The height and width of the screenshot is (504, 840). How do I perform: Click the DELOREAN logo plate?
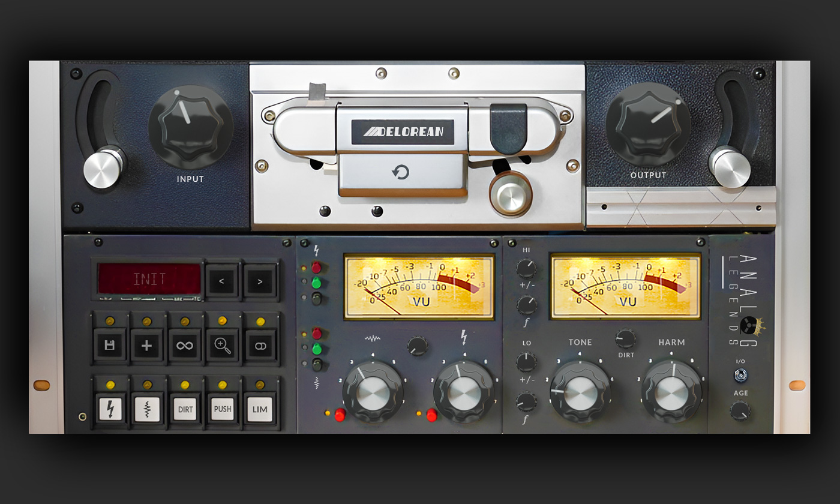pyautogui.click(x=403, y=131)
